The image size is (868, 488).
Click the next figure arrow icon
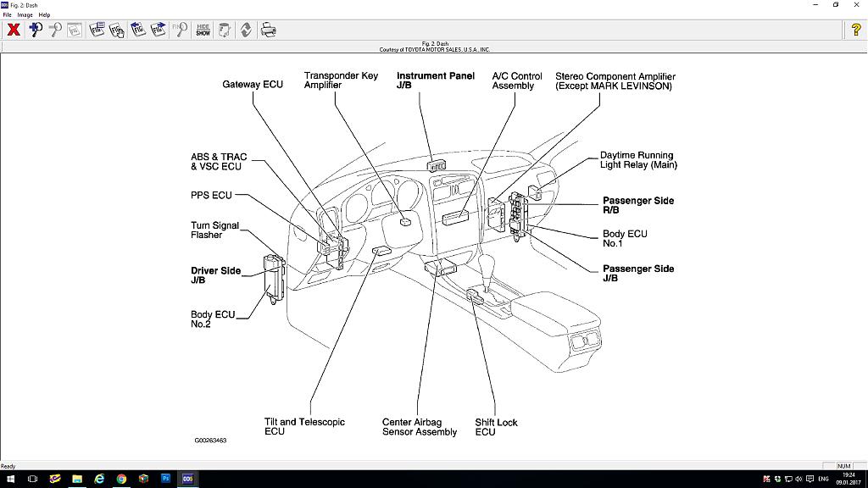(x=158, y=30)
